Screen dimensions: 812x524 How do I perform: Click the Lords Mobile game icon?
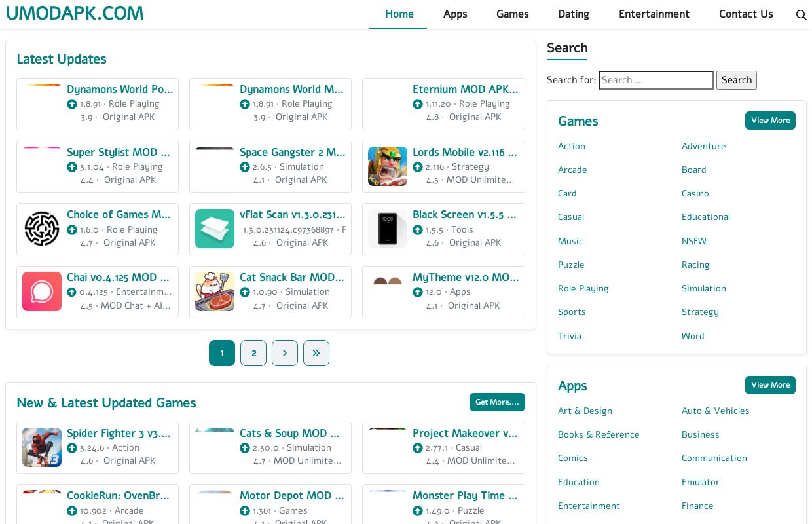click(x=388, y=166)
